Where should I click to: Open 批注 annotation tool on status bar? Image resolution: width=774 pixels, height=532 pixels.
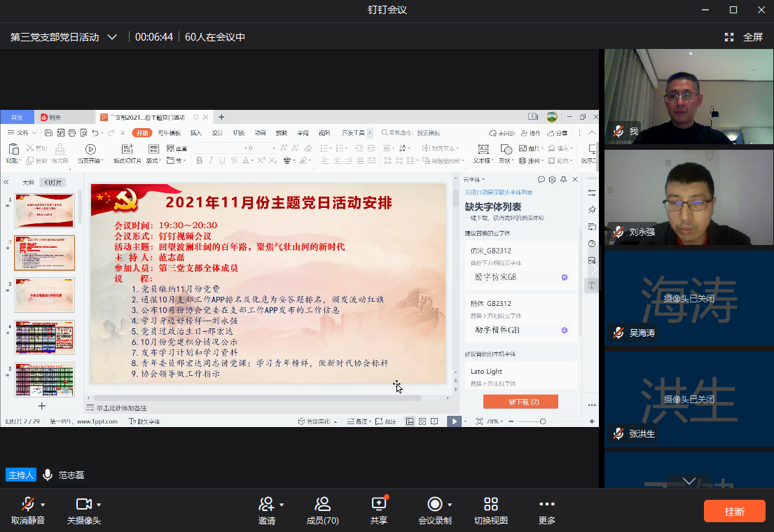coord(390,421)
